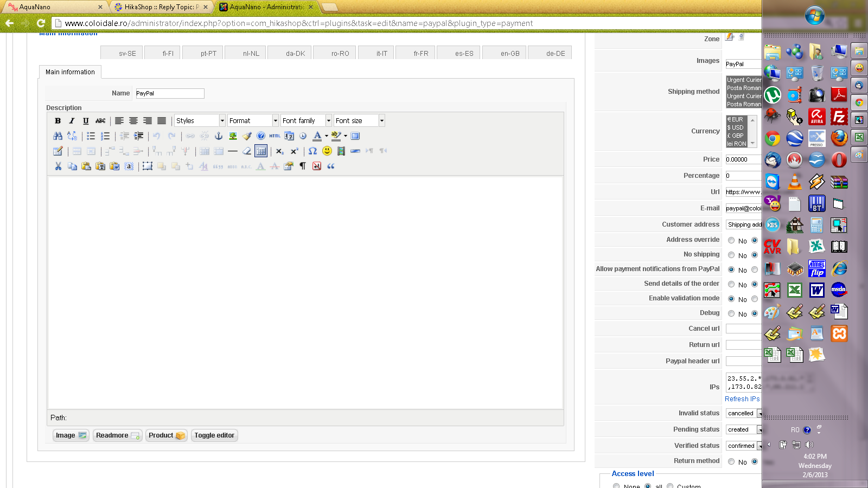This screenshot has width=868, height=488.
Task: Click the Price input field
Action: point(744,159)
